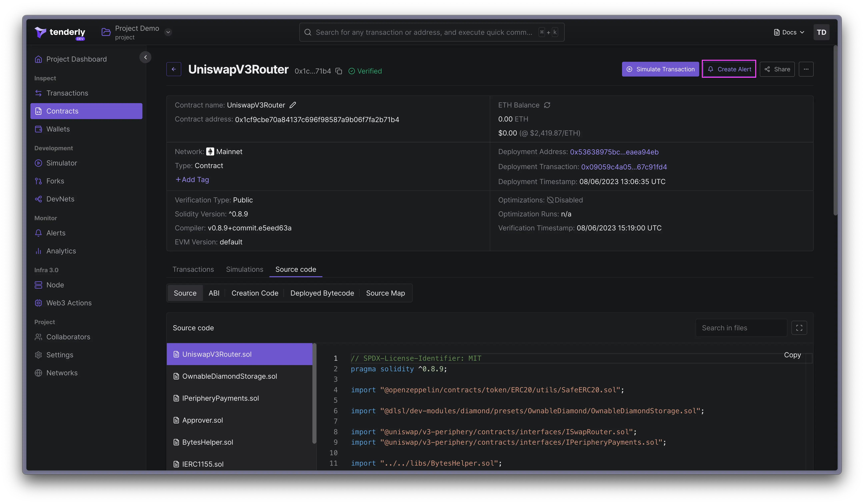864x504 pixels.
Task: Copy the short contract address
Action: pyautogui.click(x=339, y=71)
